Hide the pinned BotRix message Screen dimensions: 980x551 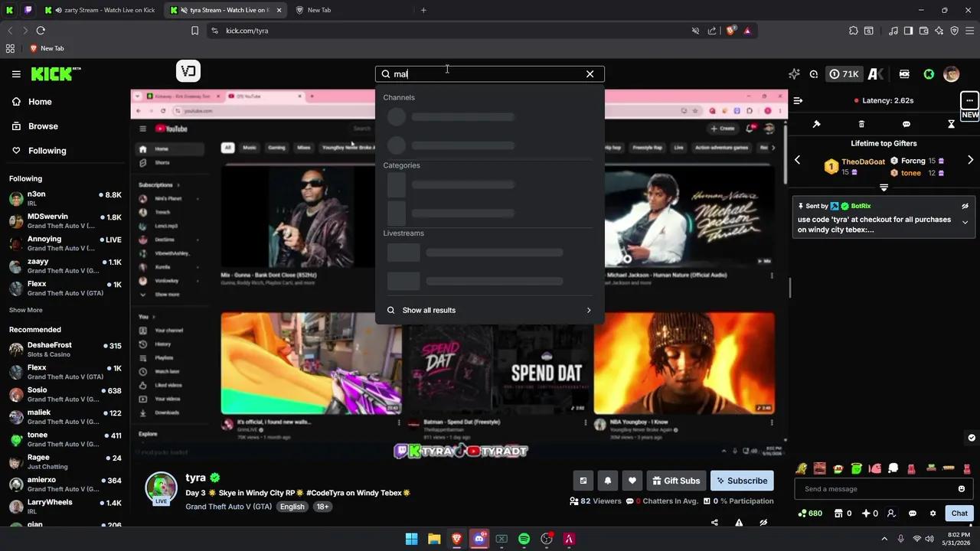pyautogui.click(x=965, y=206)
